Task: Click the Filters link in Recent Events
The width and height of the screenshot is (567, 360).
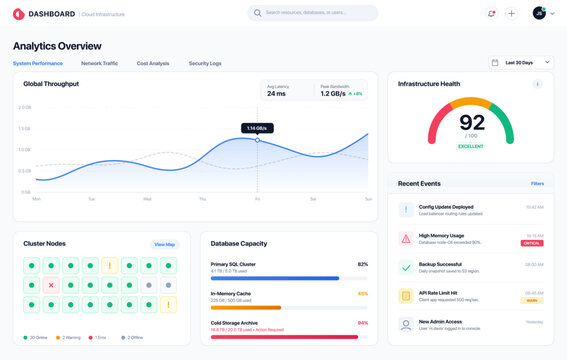Action: (537, 184)
